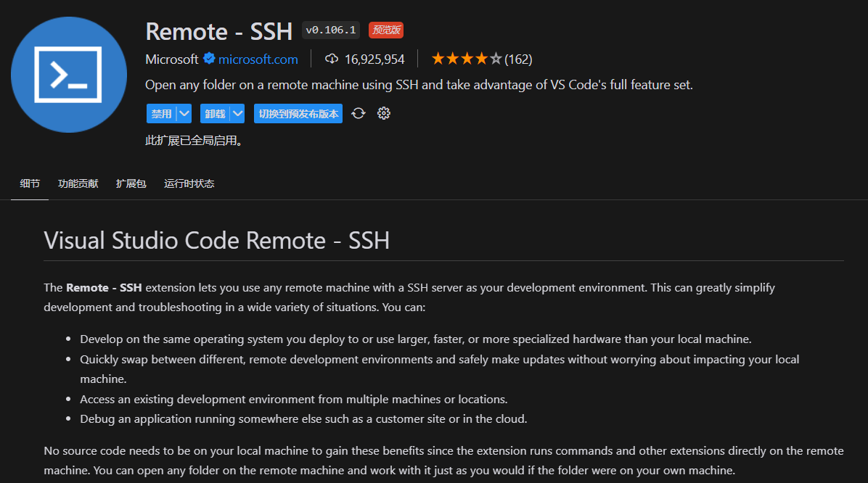Click the cloud download install count icon

coord(332,59)
